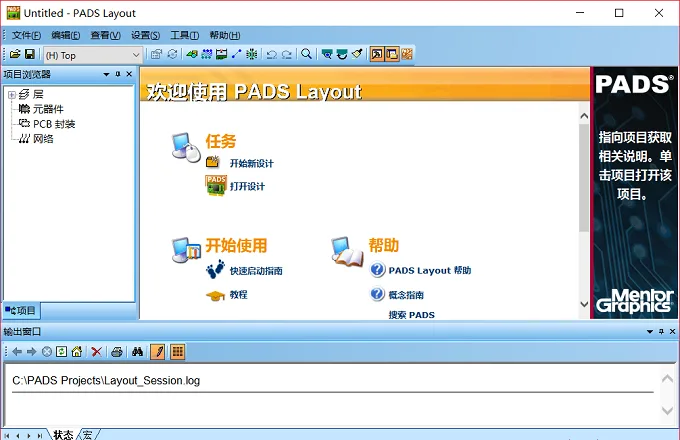This screenshot has width=680, height=440.
Task: Open the ECO toolbar line icon
Action: [x=236, y=54]
